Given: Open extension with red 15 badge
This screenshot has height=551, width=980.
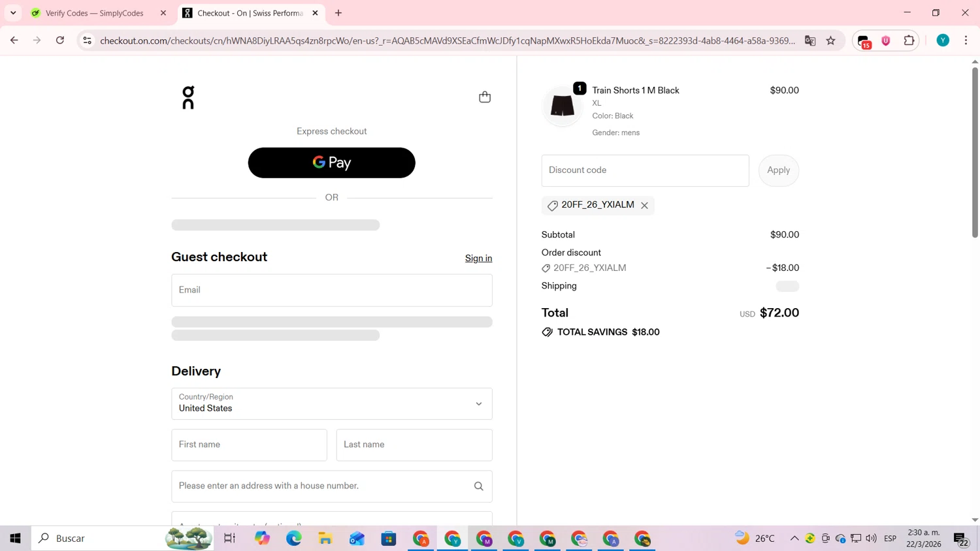Looking at the screenshot, I should 864,41.
